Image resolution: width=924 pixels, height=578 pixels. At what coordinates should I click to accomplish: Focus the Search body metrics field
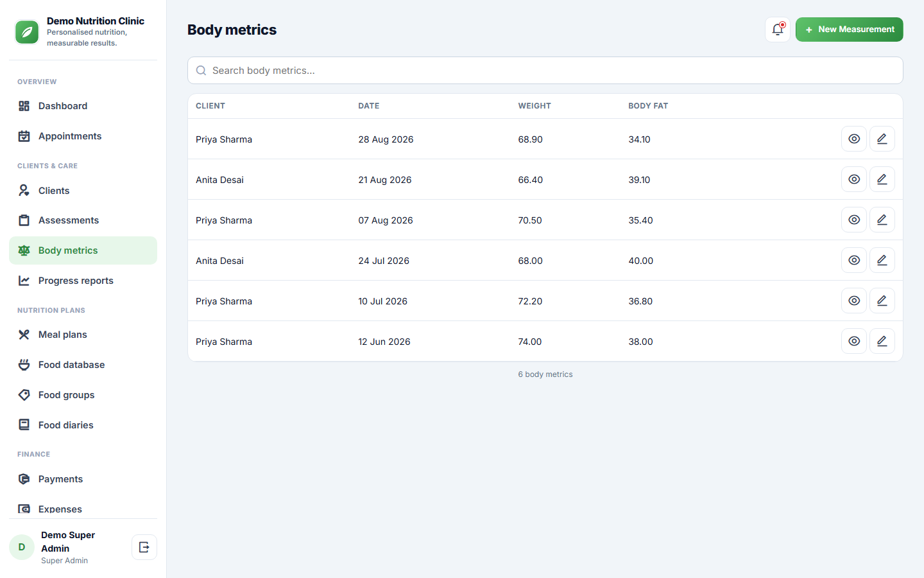pyautogui.click(x=545, y=71)
